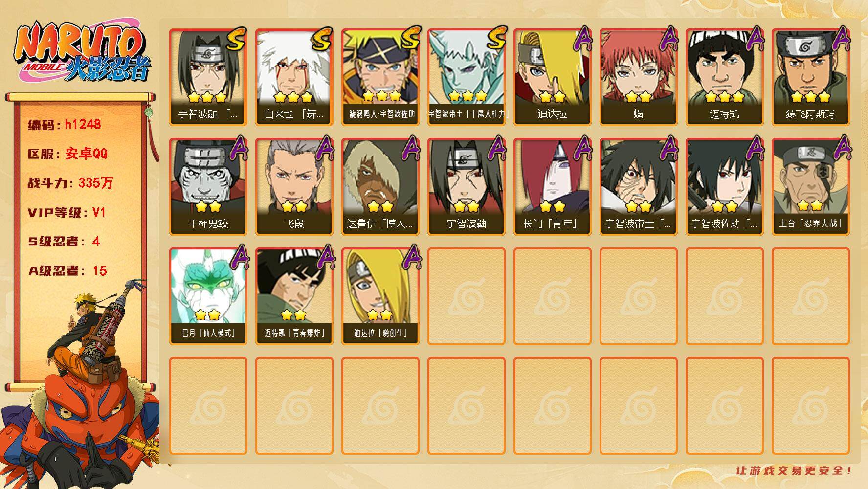Screen dimensions: 868x489
Task: Open the 蝎 Sasori ninja card
Action: click(x=638, y=77)
